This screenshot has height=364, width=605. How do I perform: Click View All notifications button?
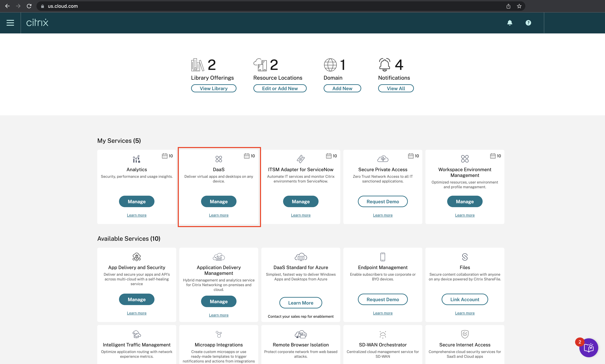[396, 88]
